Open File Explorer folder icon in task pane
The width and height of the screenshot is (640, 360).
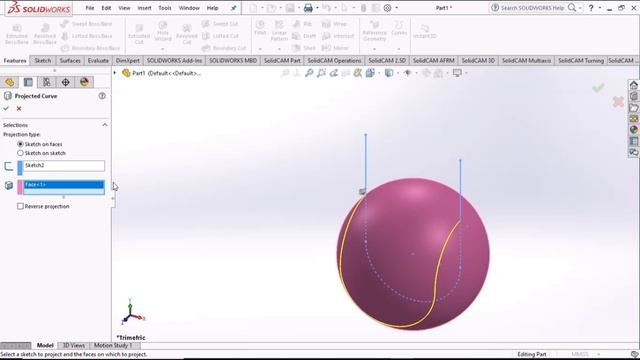coord(633,108)
